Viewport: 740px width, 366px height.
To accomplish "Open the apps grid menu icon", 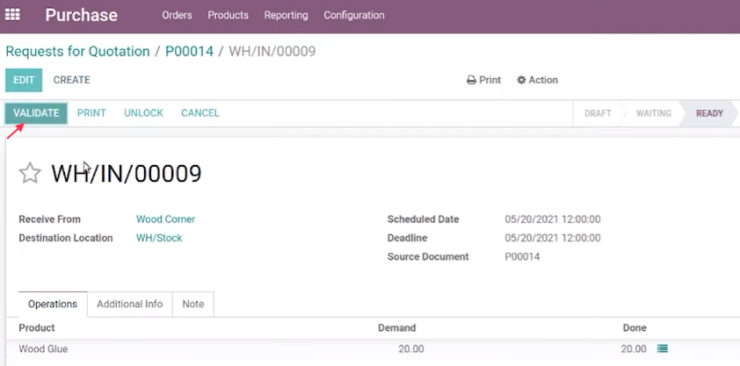I will click(x=12, y=15).
